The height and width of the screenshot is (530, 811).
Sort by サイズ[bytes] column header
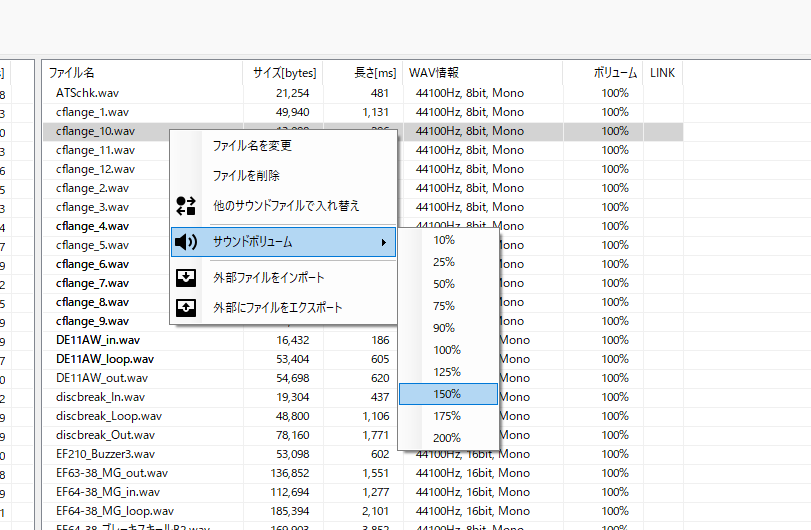point(284,73)
